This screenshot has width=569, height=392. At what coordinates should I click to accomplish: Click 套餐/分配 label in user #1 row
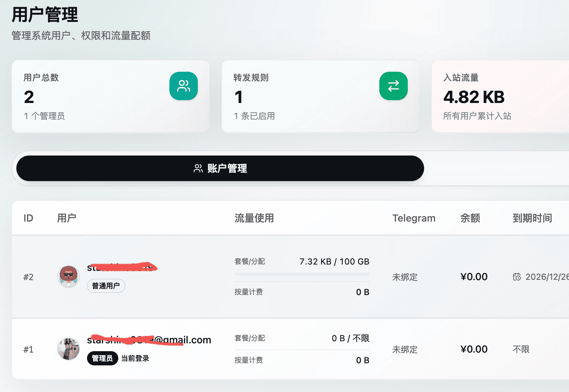pyautogui.click(x=250, y=338)
